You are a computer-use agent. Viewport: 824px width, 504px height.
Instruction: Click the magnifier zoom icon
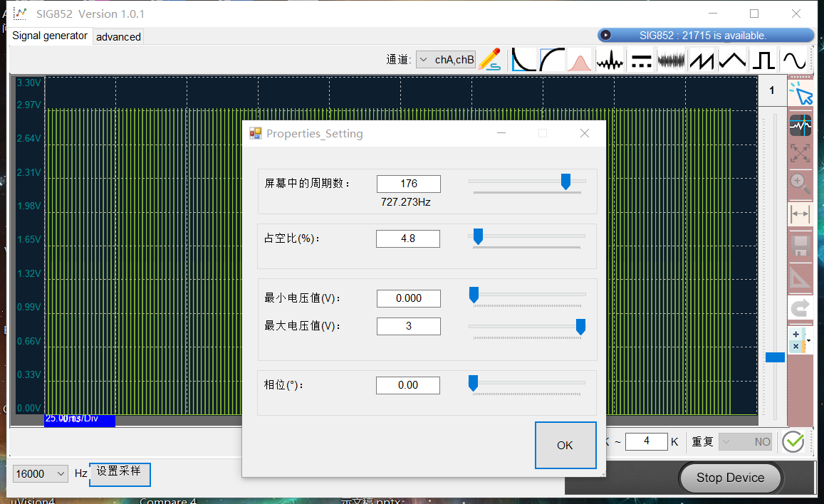tap(800, 184)
